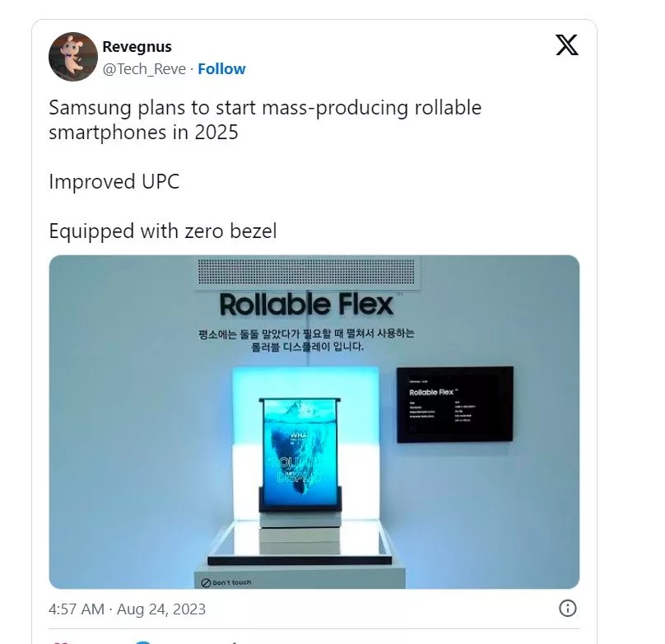The width and height of the screenshot is (665, 644).
Task: Click the Improved UPC line
Action: tap(114, 181)
